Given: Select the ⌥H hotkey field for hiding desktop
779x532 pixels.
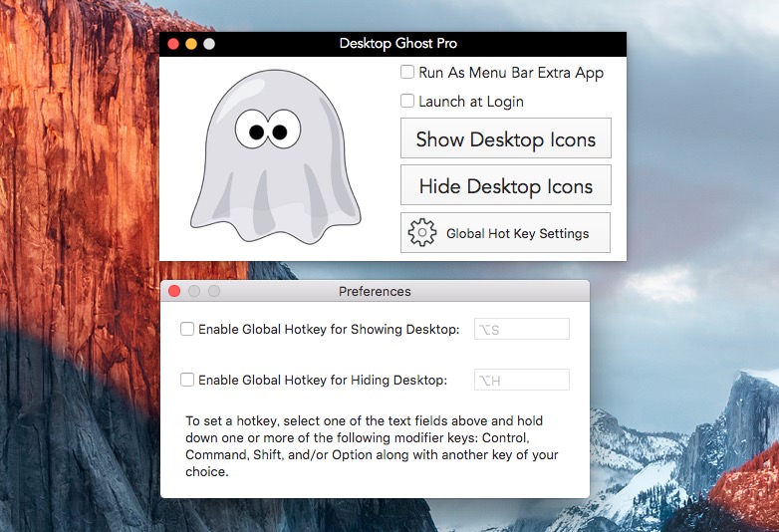Looking at the screenshot, I should (x=521, y=380).
